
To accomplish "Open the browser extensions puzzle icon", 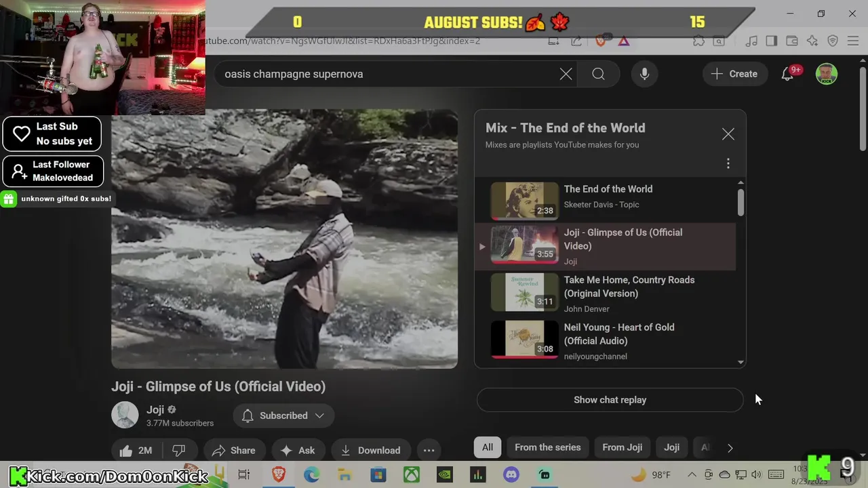I will [x=698, y=41].
